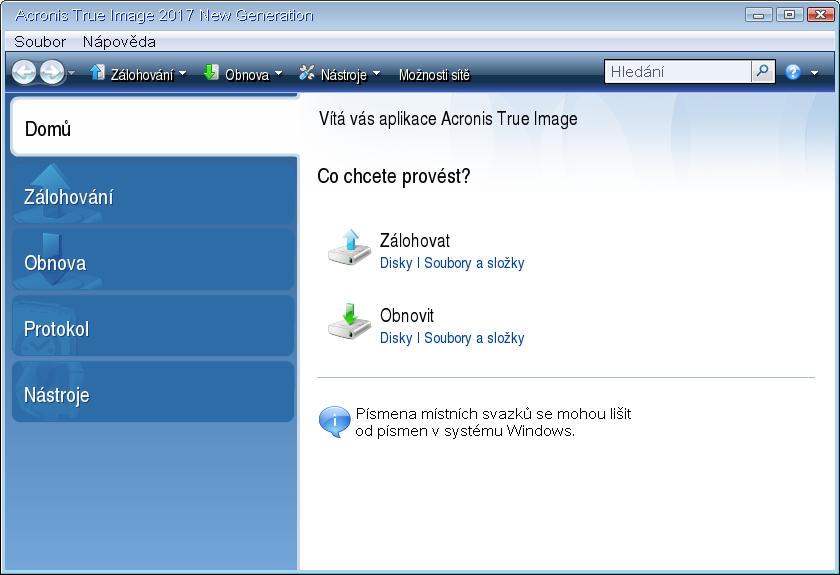
Task: Click the Nástroje text label in toolbar
Action: (x=343, y=75)
